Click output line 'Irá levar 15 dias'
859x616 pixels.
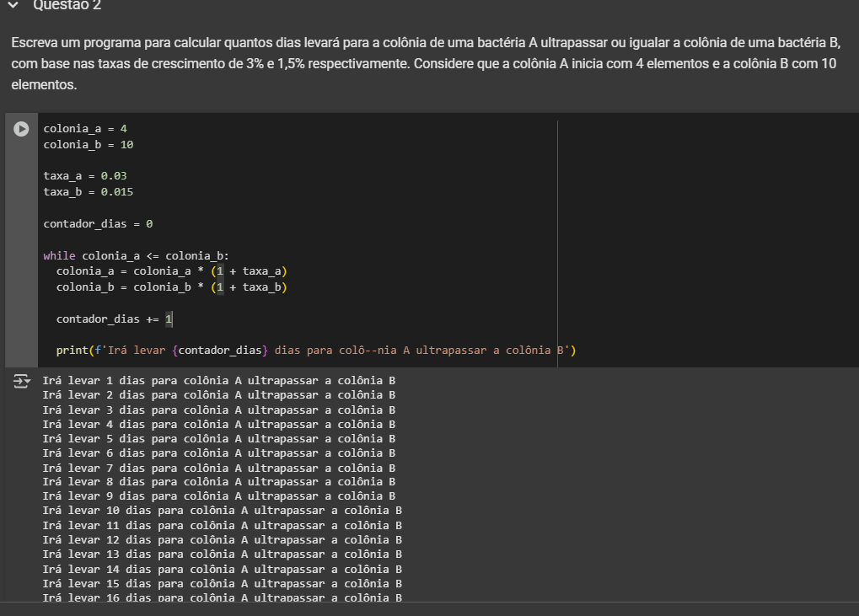point(222,584)
